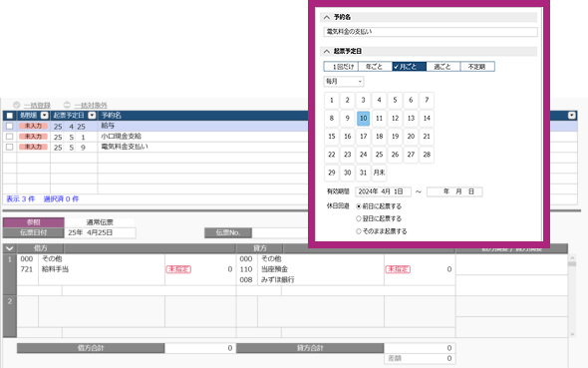588x368 pixels.
Task: Pick 月末 in the day grid
Action: pos(379,173)
